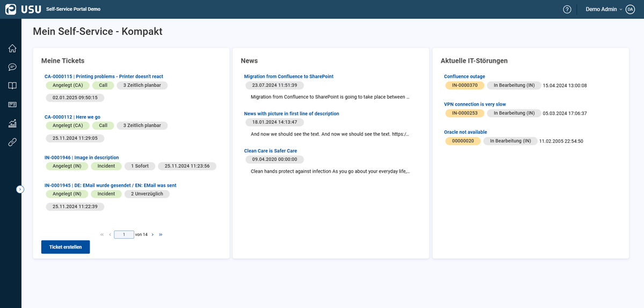Click 'And now we should see' description
Screen dimensions: 644x308
pos(330,134)
